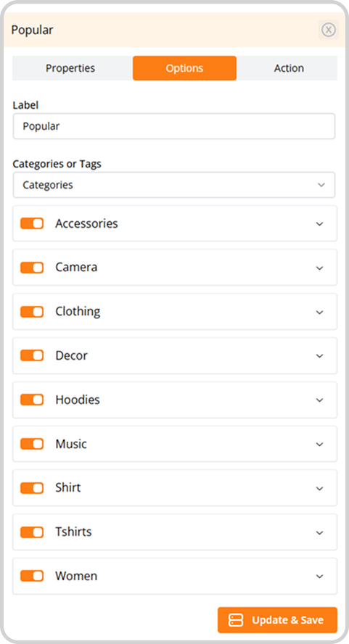349x644 pixels.
Task: Disable the Music category toggle
Action: 32,444
